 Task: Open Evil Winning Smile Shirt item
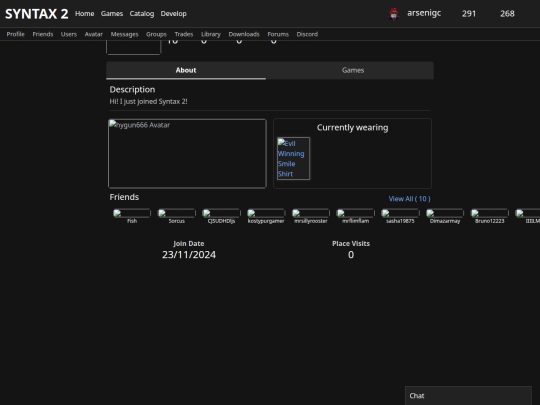tap(293, 158)
